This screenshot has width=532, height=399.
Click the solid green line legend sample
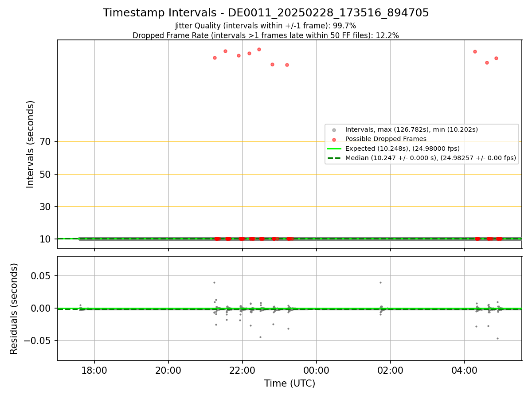click(x=334, y=149)
